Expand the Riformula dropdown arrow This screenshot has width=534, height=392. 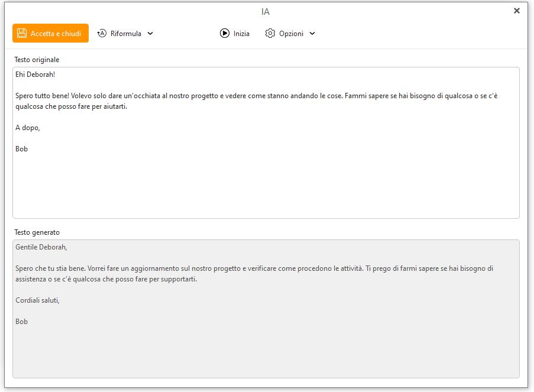(x=150, y=33)
